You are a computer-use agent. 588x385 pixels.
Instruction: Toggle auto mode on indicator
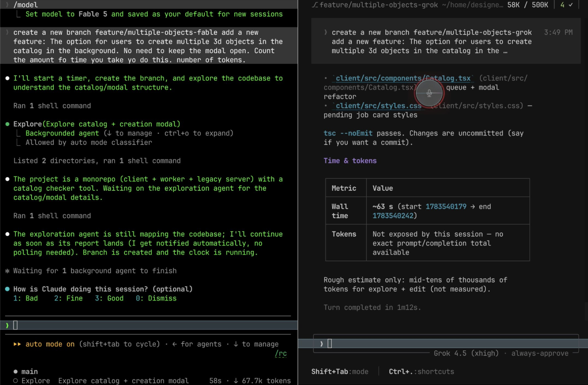[50, 344]
